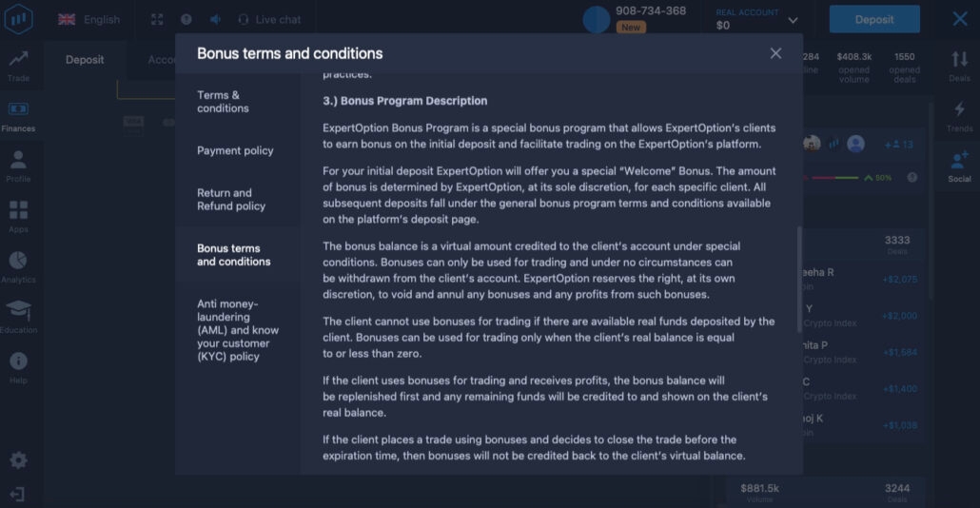The height and width of the screenshot is (508, 980).
Task: Open the Analytics pie chart icon
Action: [x=18, y=266]
